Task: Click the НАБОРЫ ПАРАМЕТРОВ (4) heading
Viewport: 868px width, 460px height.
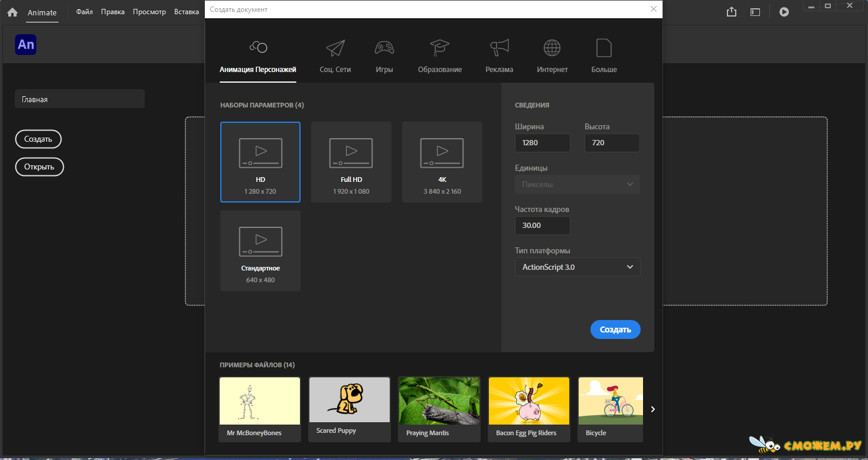Action: pyautogui.click(x=262, y=105)
